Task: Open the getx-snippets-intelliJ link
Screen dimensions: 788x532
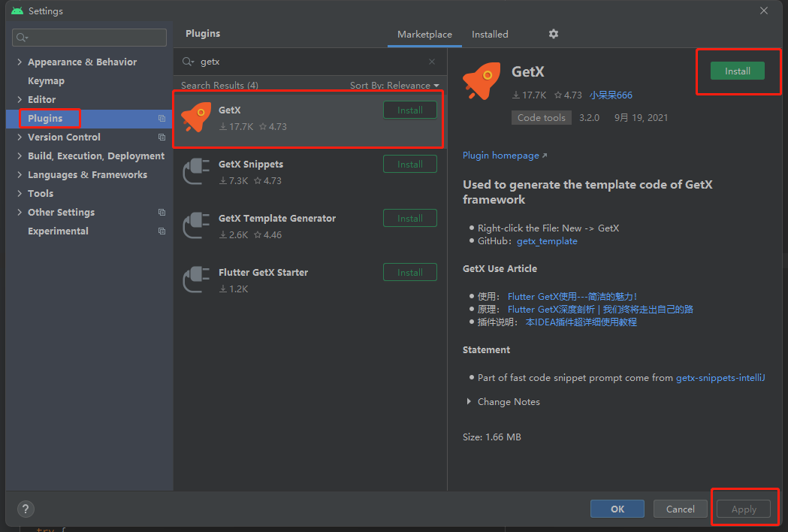Action: pyautogui.click(x=720, y=378)
